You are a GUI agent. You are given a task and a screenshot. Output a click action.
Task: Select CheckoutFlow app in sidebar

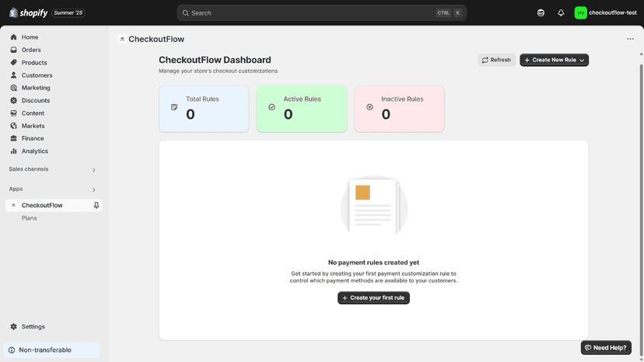tap(54, 205)
